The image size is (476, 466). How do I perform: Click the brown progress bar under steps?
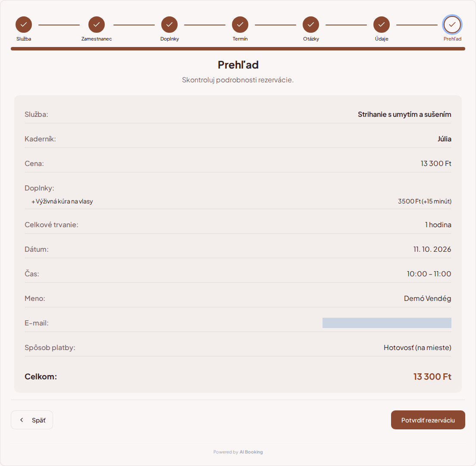point(238,49)
